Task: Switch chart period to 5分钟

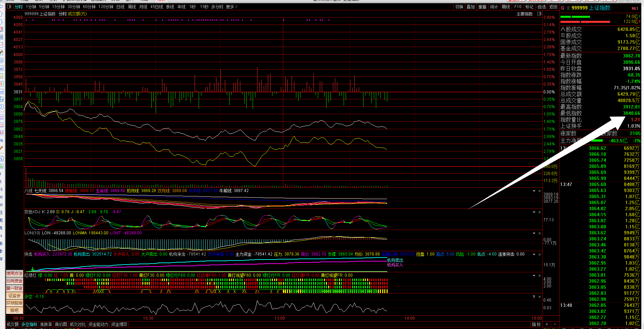Action: [44, 7]
